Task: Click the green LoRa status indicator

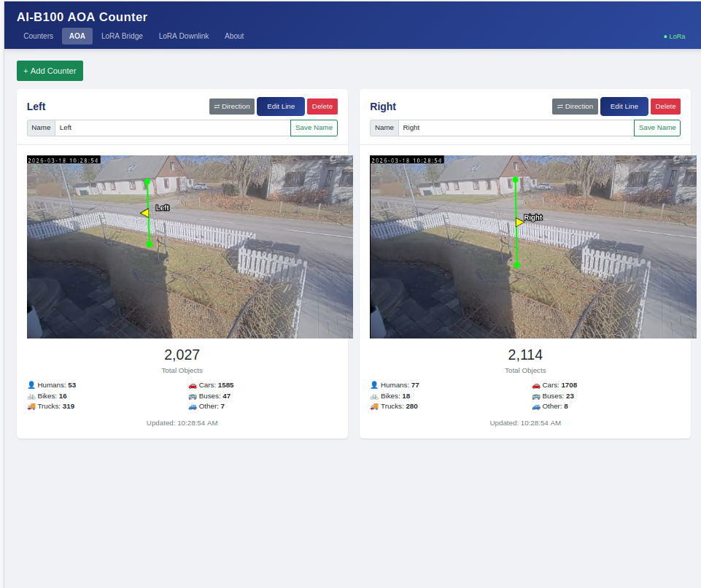Action: 674,36
